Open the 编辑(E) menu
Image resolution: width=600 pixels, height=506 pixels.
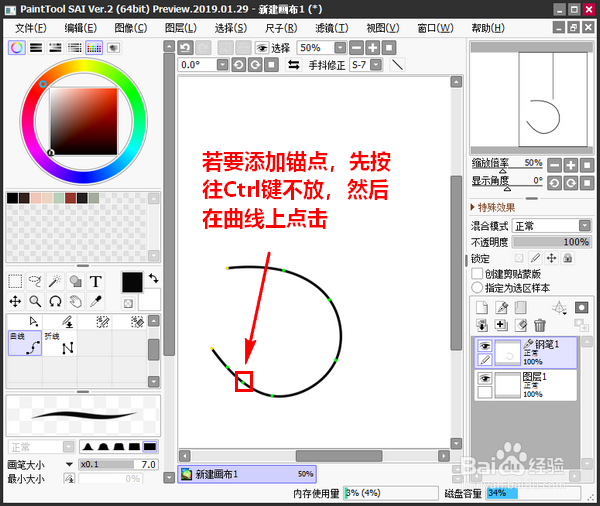point(81,28)
